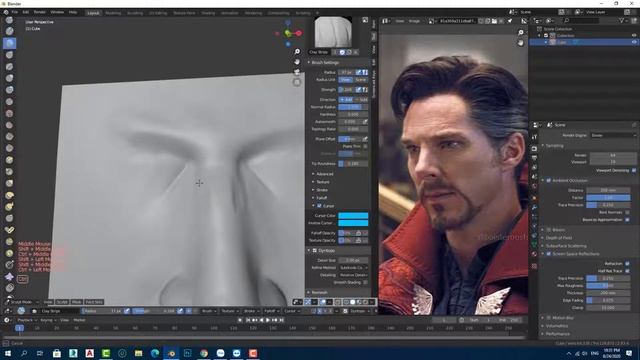Screen dimensions: 640x360
Task: Click the Clay Strips brush preview thumbnail
Action: point(333,32)
